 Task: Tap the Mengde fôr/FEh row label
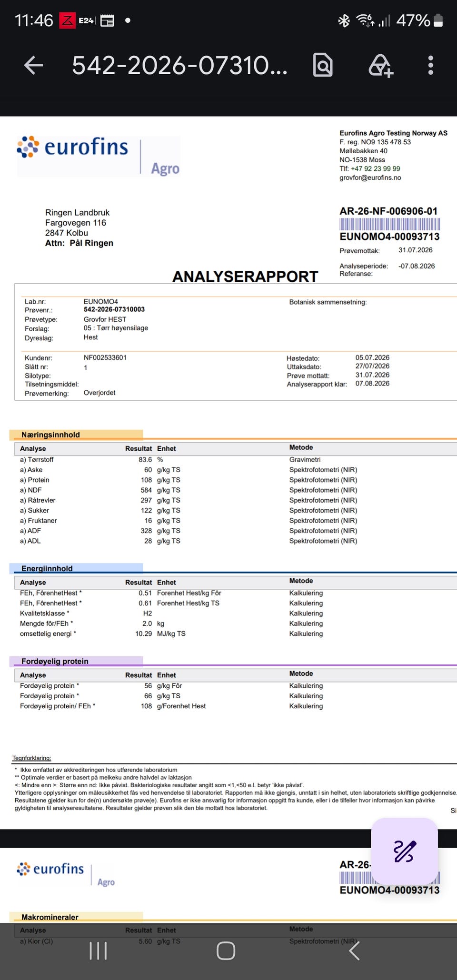point(47,624)
